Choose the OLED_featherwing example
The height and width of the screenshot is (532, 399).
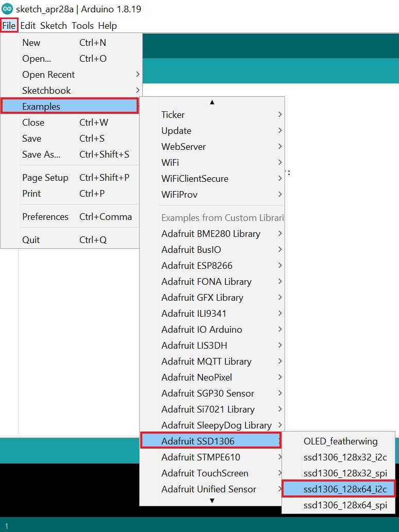click(x=340, y=441)
